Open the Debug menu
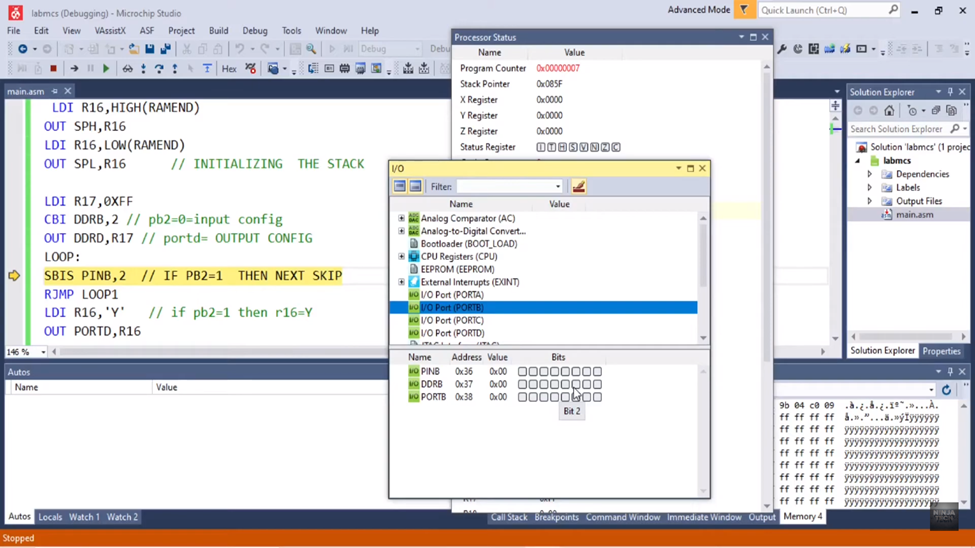Image resolution: width=975 pixels, height=548 pixels. (x=255, y=31)
